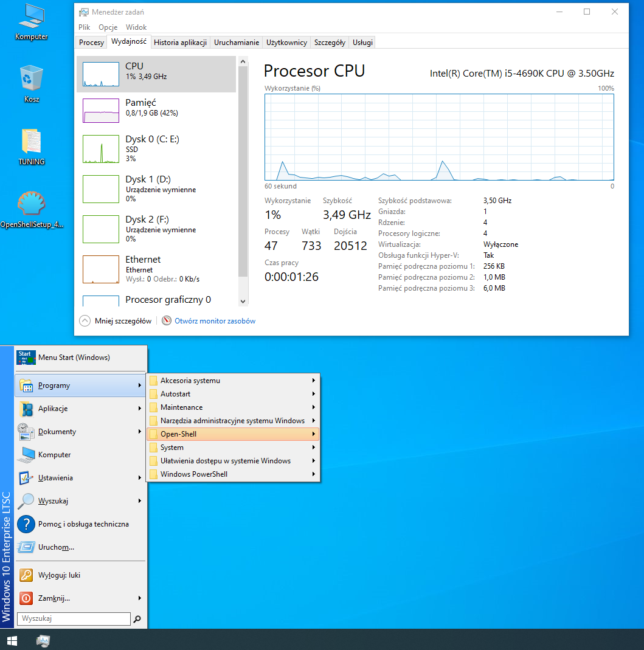This screenshot has width=644, height=650.
Task: Select the Pamięć performance graph thumbnail
Action: point(101,111)
